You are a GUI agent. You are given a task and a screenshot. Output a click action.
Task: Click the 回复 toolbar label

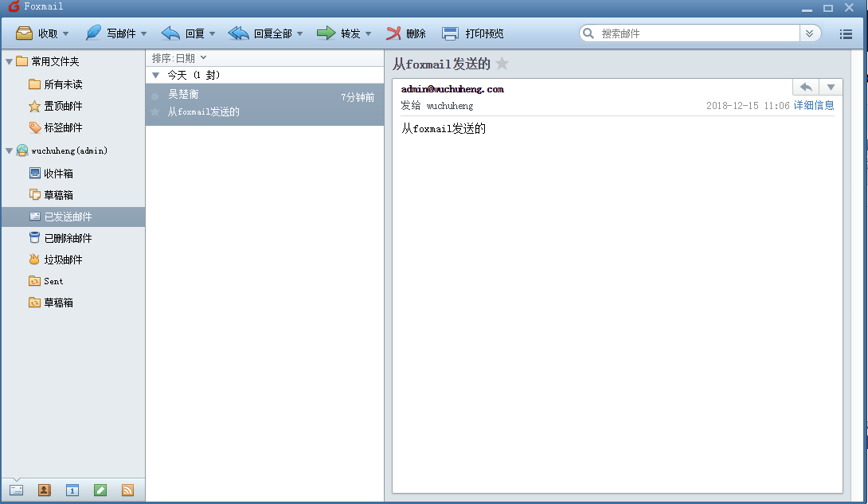[x=195, y=33]
